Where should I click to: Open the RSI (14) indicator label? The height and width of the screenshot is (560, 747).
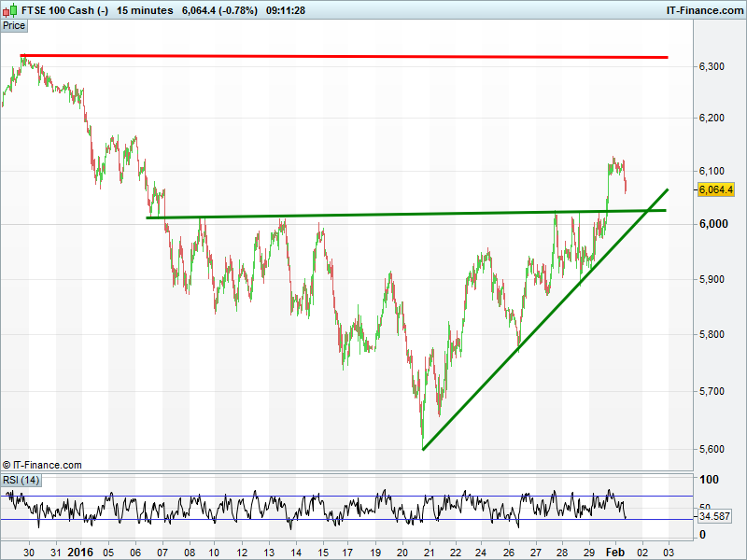(21, 480)
